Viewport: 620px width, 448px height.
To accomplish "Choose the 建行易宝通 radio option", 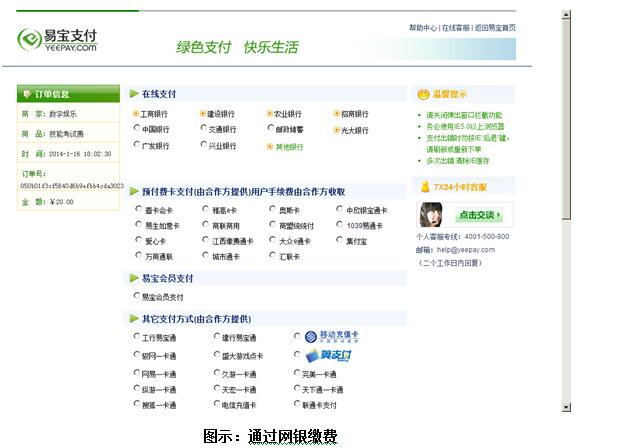I will pos(217,336).
